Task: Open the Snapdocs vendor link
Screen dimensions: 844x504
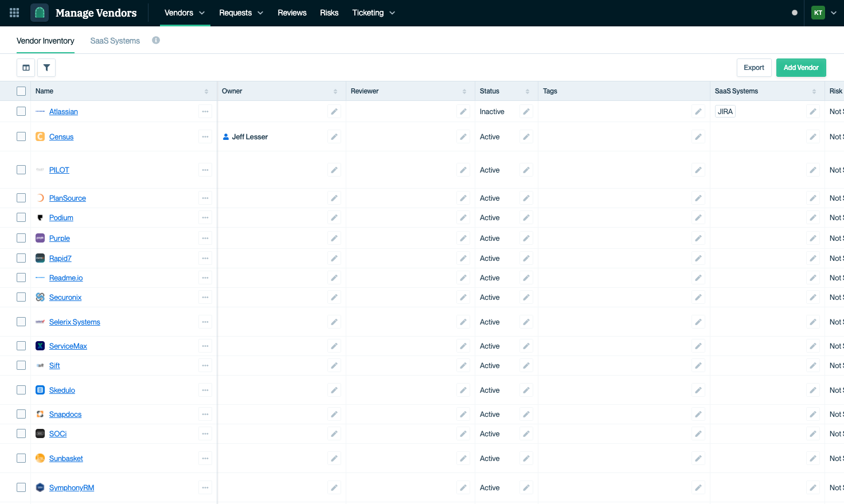Action: tap(65, 415)
